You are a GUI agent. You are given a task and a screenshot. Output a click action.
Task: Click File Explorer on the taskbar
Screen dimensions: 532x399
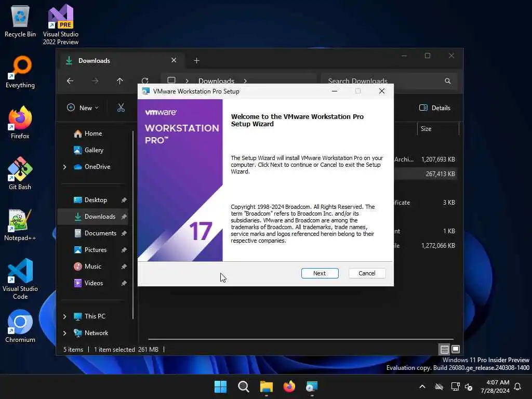click(x=267, y=387)
